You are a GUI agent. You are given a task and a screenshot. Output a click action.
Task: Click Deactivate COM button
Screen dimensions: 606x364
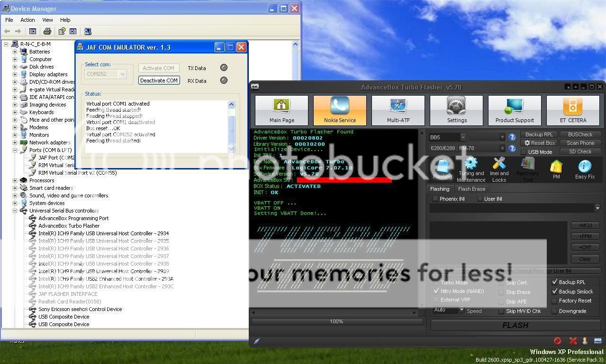pyautogui.click(x=159, y=80)
